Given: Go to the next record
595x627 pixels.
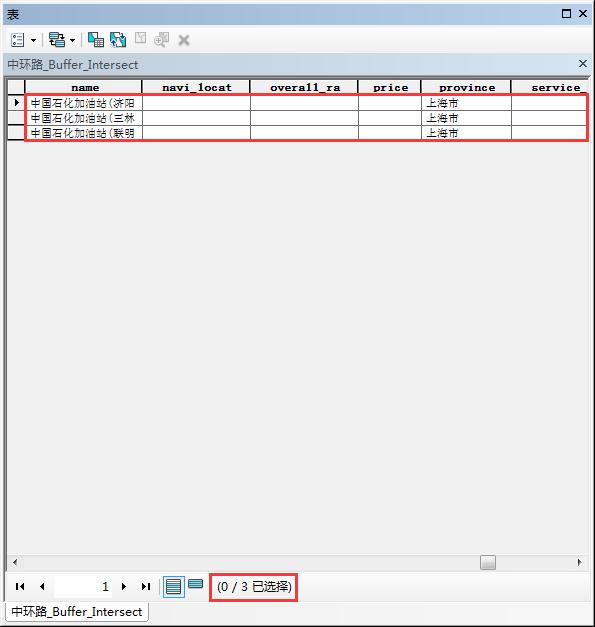Looking at the screenshot, I should click(124, 587).
